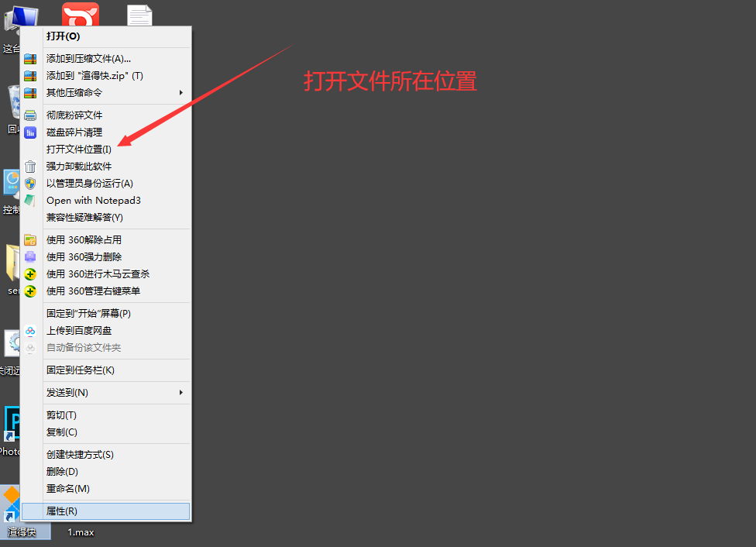The width and height of the screenshot is (756, 547).
Task: Click the WinRAR icon beside 添加到压缩文件(A)
Action: pyautogui.click(x=30, y=59)
